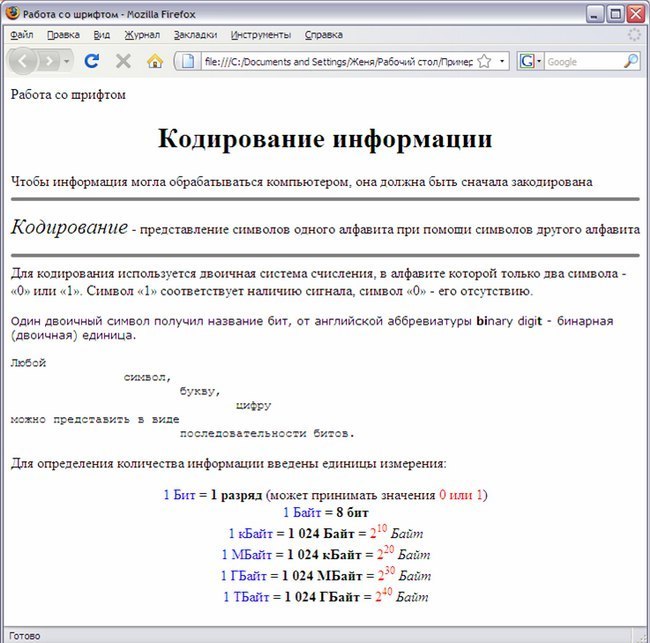Viewport: 650px width, 643px height.
Task: Click the Back navigation arrow
Action: [23, 61]
